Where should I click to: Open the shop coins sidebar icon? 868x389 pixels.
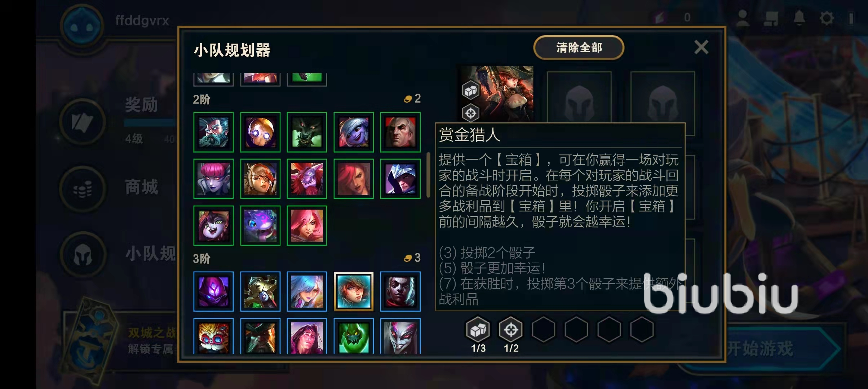click(83, 188)
